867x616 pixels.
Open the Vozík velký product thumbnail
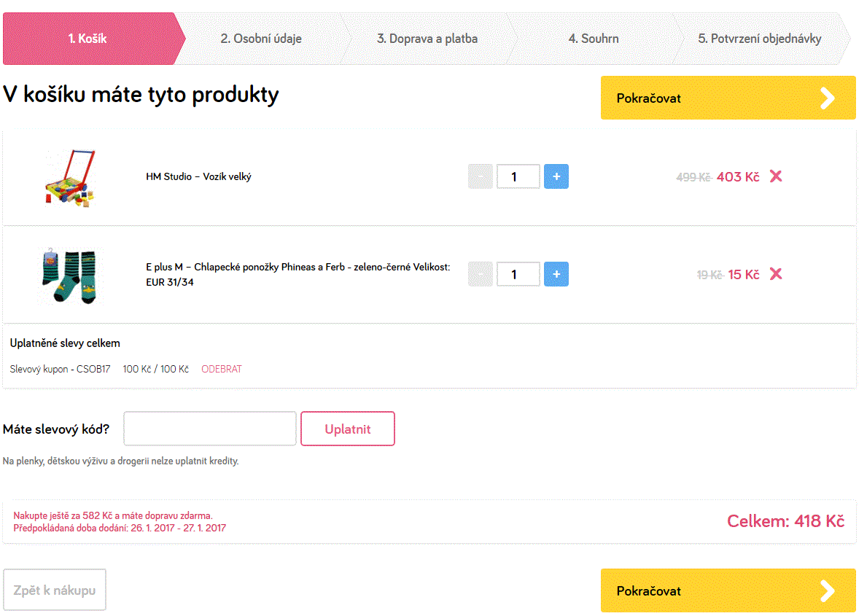tap(69, 177)
